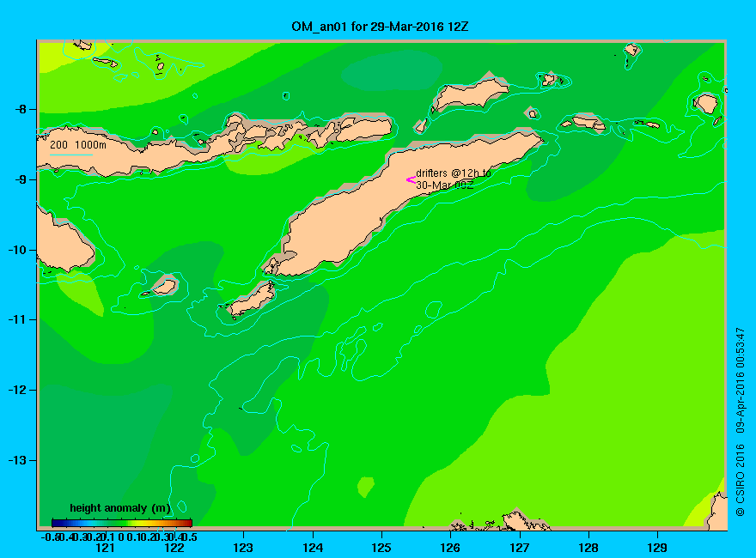Click longitude label 129

[657, 548]
